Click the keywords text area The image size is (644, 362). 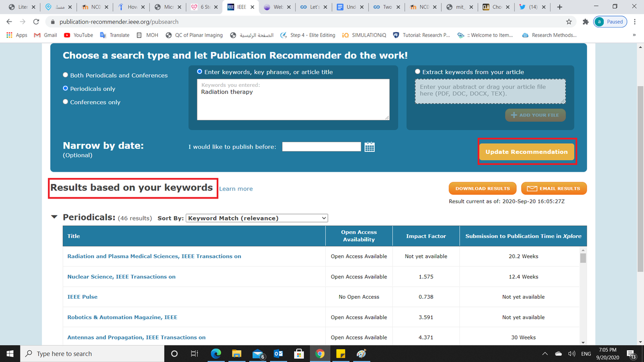point(293,99)
